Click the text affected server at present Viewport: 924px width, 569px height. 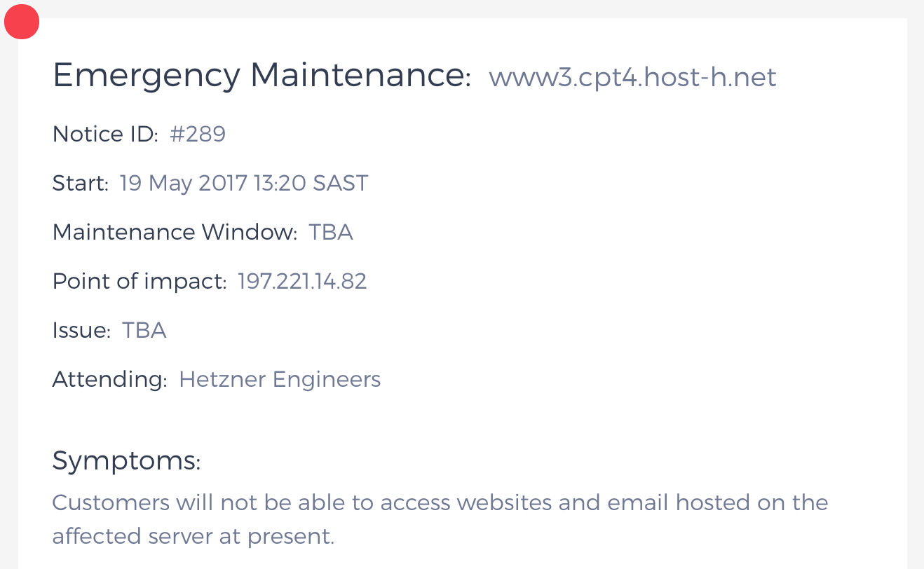(193, 536)
